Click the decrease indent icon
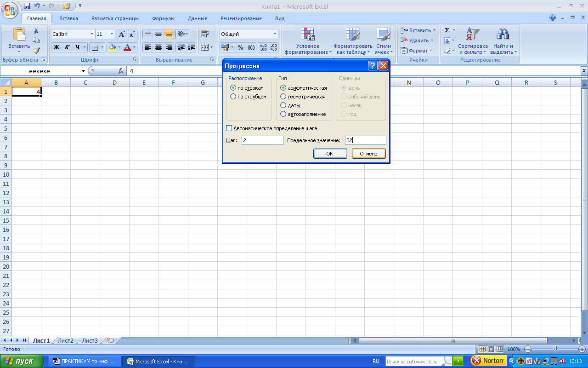 pos(181,47)
